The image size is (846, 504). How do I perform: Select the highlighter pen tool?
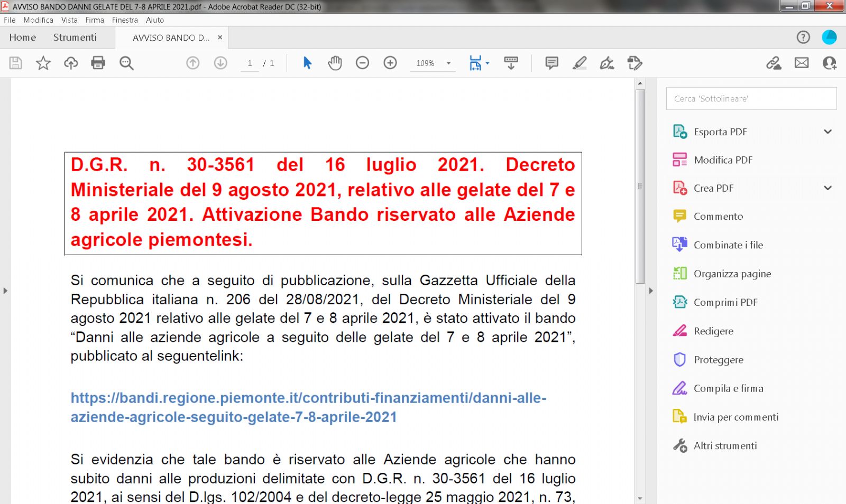(580, 63)
